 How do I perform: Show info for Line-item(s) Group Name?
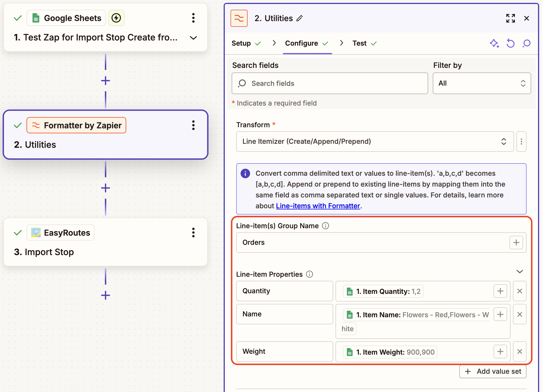tap(325, 226)
